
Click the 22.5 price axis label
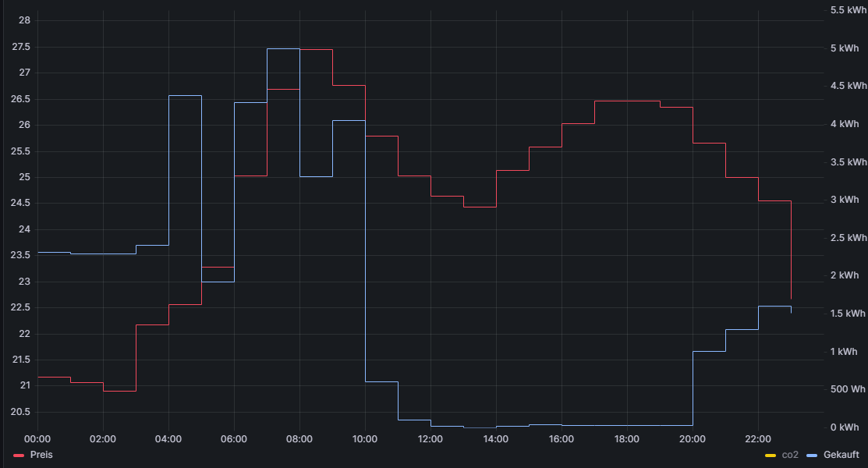(21, 307)
